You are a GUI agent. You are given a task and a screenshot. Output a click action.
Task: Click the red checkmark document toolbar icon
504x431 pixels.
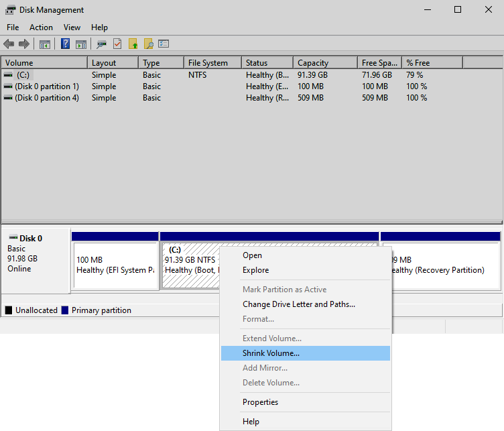click(117, 44)
